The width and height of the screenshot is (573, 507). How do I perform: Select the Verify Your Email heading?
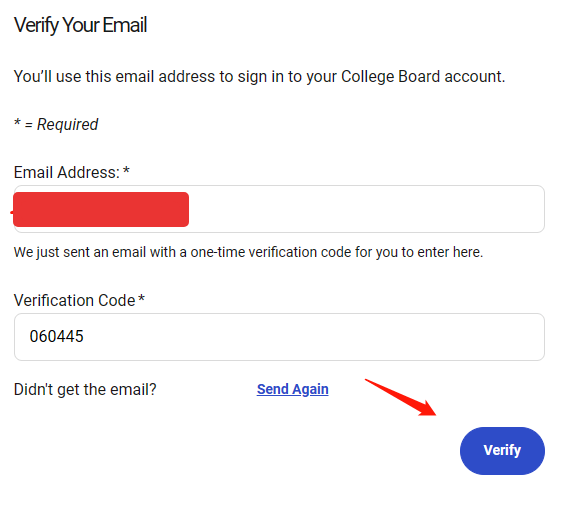pyautogui.click(x=80, y=25)
